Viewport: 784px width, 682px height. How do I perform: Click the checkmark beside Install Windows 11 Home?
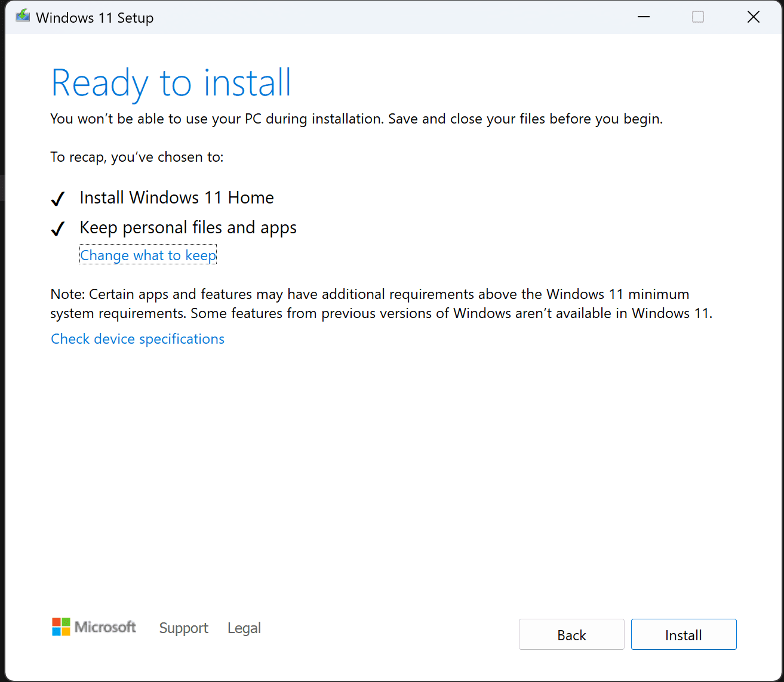click(58, 199)
